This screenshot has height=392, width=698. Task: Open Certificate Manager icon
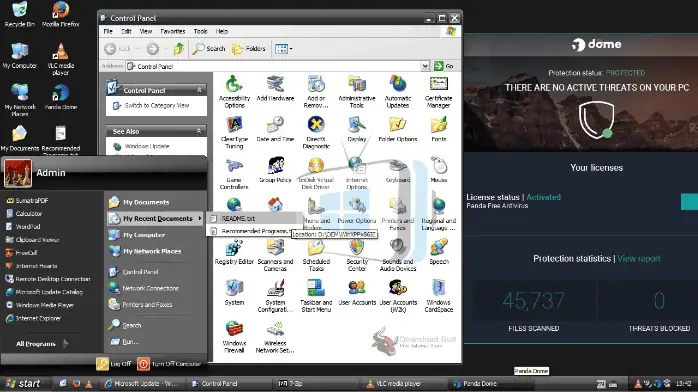[438, 92]
